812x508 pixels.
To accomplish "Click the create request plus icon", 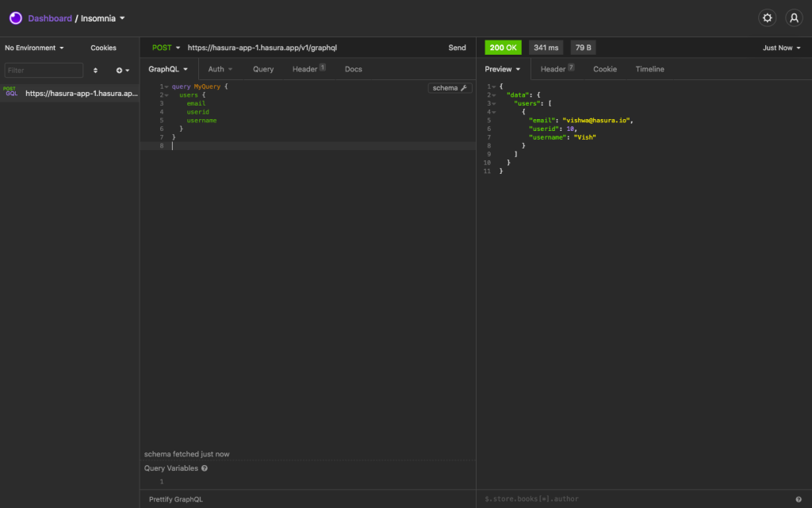I will [x=123, y=71].
